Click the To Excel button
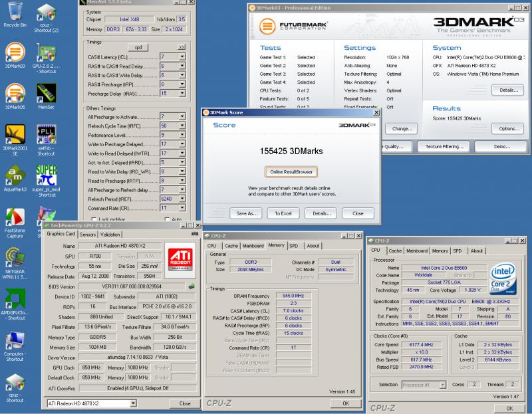Viewport: 532px width, 414px height. coord(283,213)
